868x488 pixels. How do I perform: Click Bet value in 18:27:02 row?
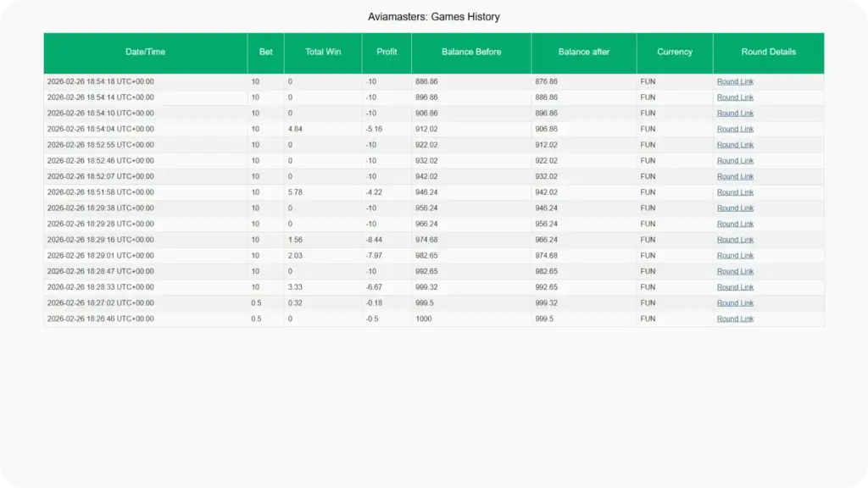click(x=256, y=303)
